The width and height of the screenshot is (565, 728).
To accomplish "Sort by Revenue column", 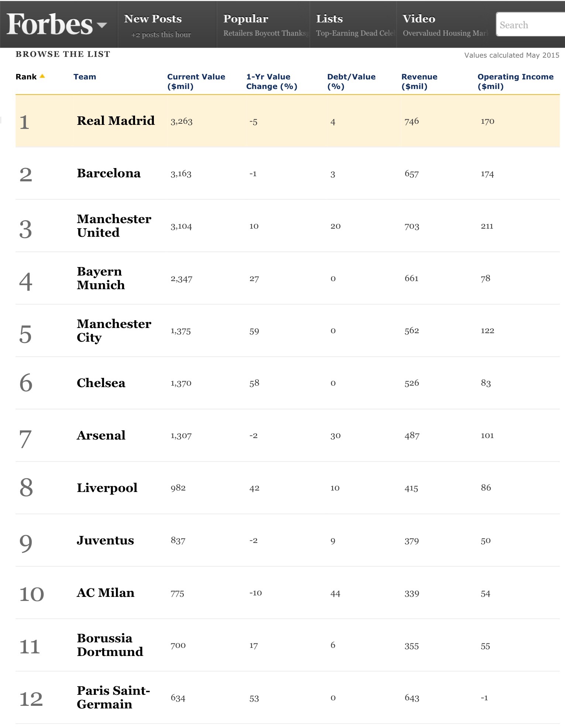I will coord(419,81).
